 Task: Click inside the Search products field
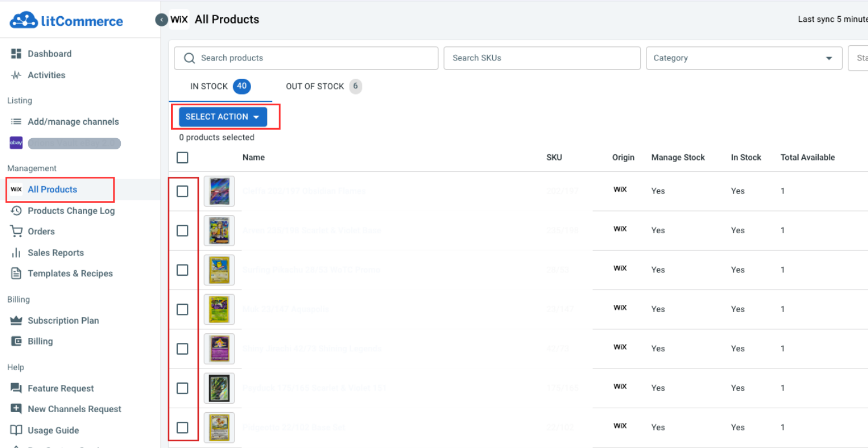tap(305, 58)
